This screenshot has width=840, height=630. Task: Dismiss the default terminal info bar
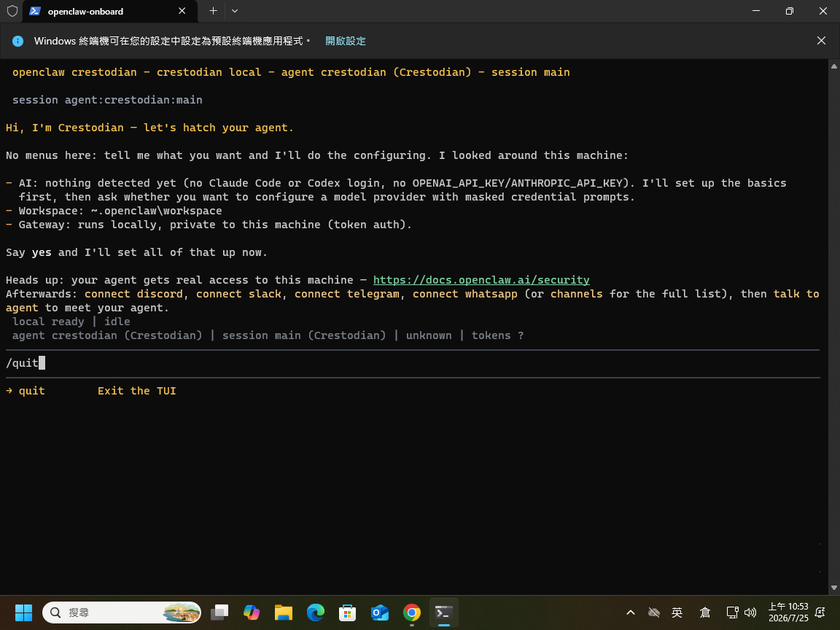821,41
